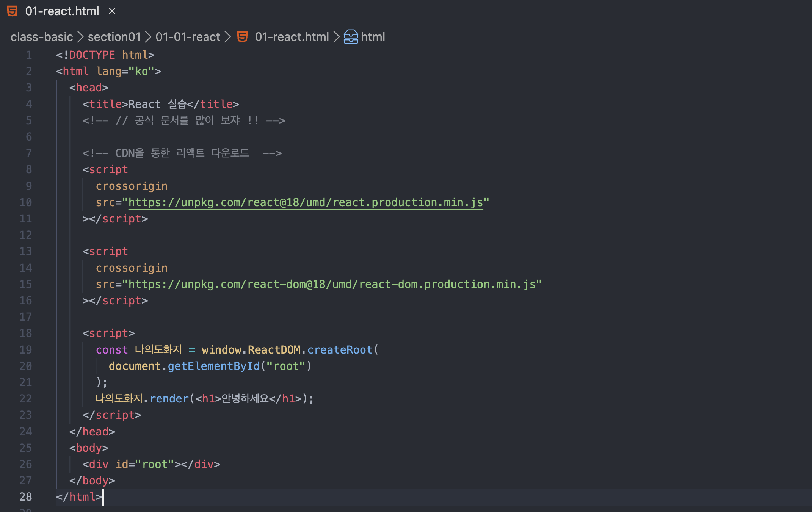This screenshot has height=512, width=812.
Task: Click the word render on line 22
Action: pos(169,399)
